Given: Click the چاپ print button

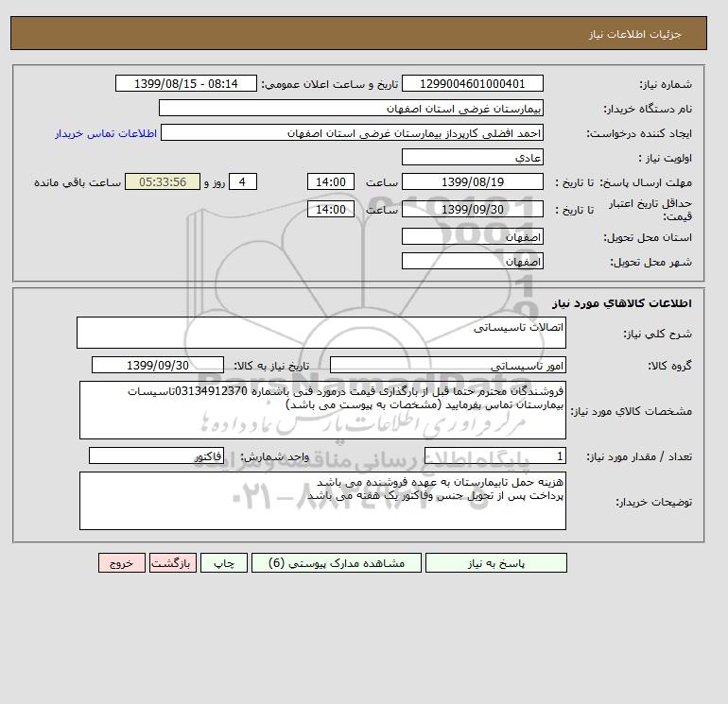Looking at the screenshot, I should (x=224, y=563).
